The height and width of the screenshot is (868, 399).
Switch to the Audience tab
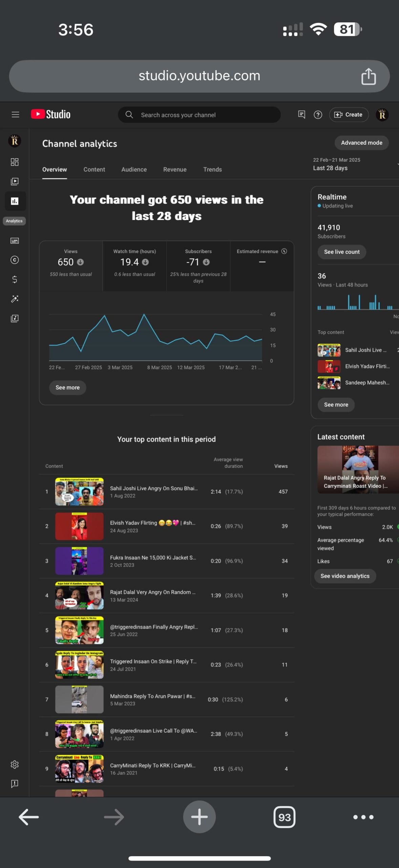click(x=134, y=170)
